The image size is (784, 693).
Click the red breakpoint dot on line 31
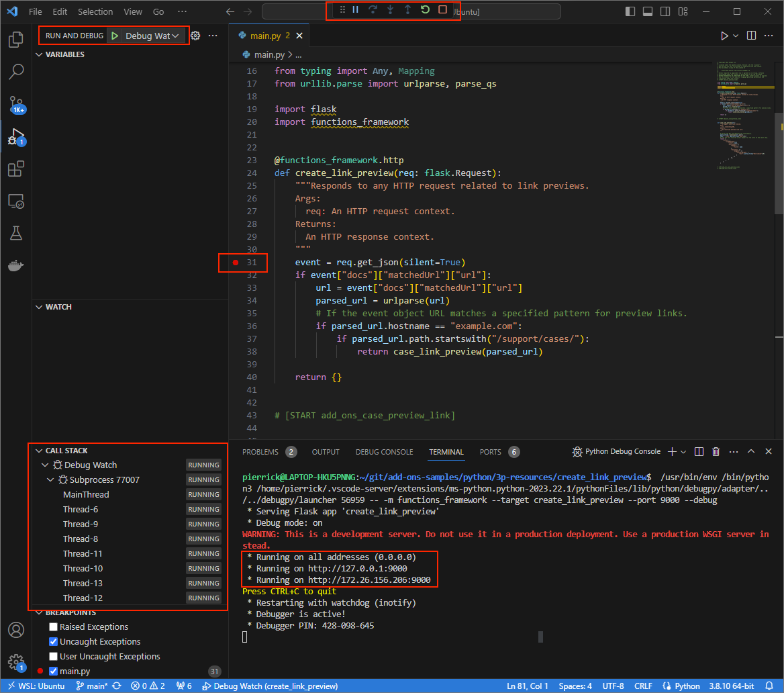(x=235, y=263)
